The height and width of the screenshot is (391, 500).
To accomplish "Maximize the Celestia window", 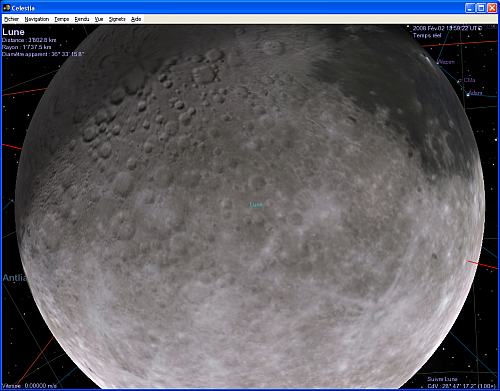I will coord(481,8).
